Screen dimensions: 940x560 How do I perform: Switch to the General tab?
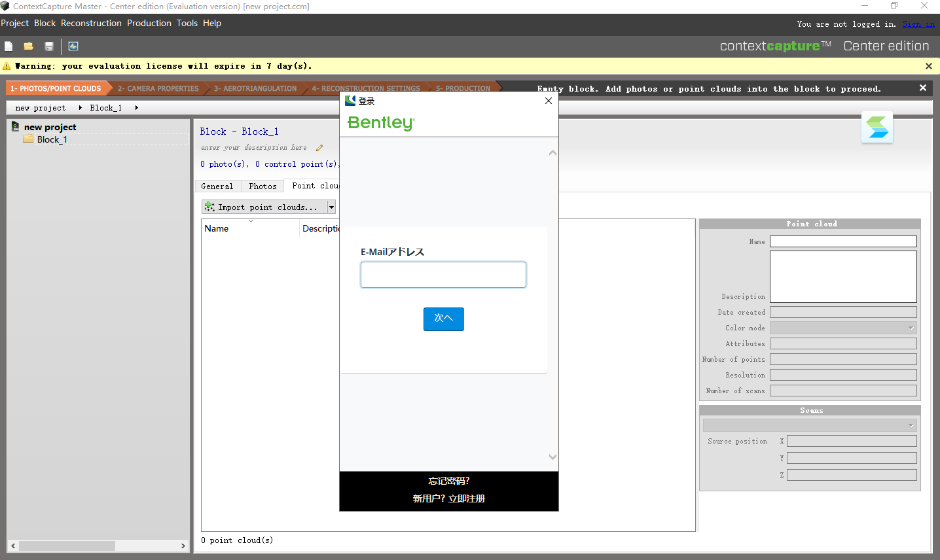pyautogui.click(x=217, y=186)
